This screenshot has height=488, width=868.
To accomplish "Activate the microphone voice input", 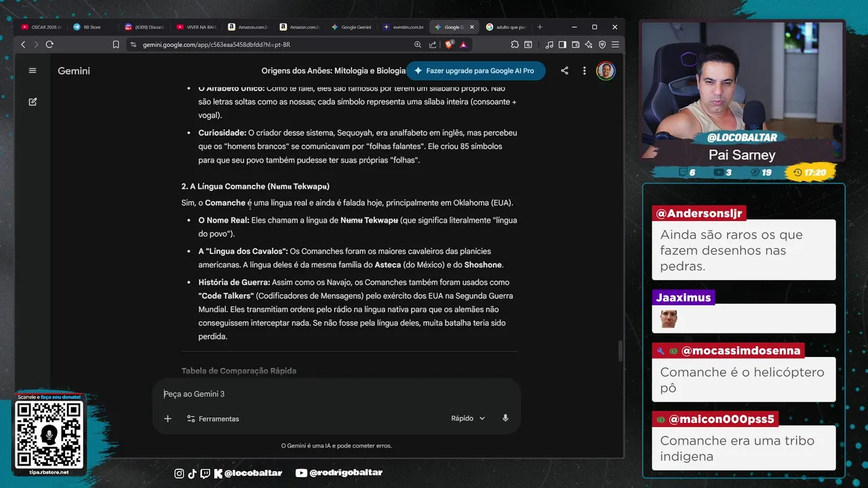I will click(505, 418).
